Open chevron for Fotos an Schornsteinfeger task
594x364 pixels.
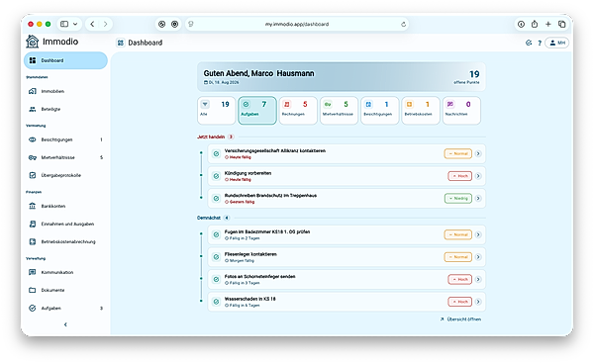pos(478,279)
